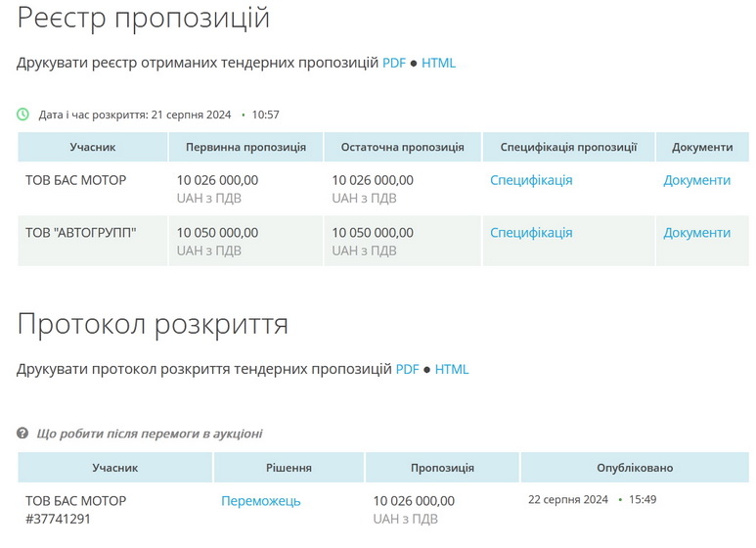
Task: Open PDF of the tender proposals registry
Action: click(x=393, y=63)
